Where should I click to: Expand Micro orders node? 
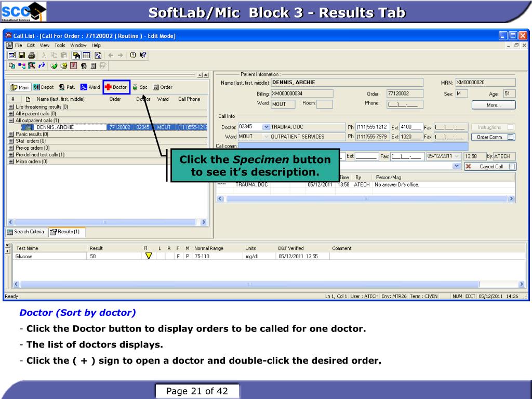11,162
